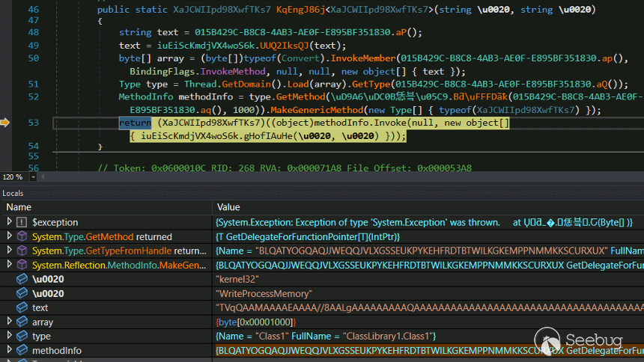The image size is (644, 362).
Task: Expand System.Reflection.MethodInfo.MakeGen row
Action: (x=10, y=264)
